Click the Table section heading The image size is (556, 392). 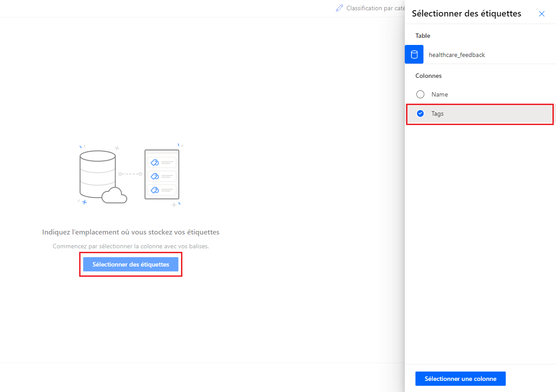click(x=423, y=36)
